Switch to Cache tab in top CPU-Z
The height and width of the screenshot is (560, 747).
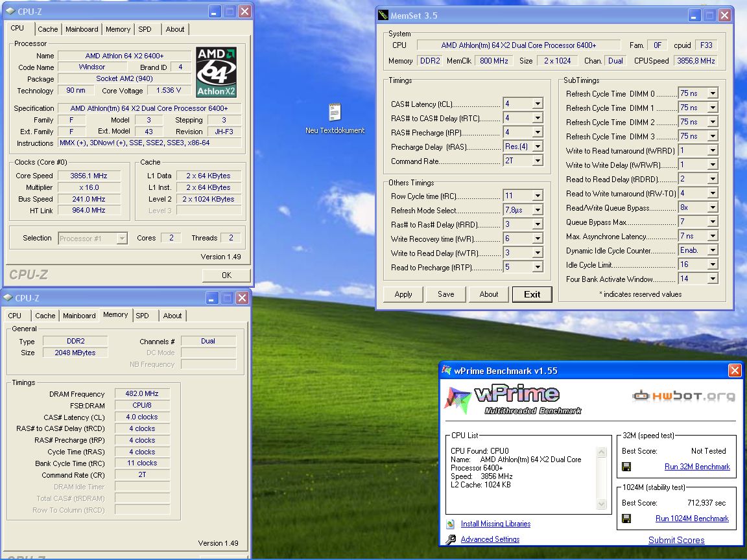tap(47, 29)
